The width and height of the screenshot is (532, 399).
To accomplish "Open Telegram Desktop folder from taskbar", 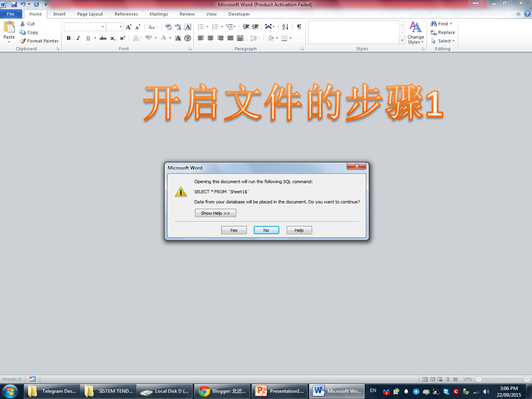I will point(52,391).
